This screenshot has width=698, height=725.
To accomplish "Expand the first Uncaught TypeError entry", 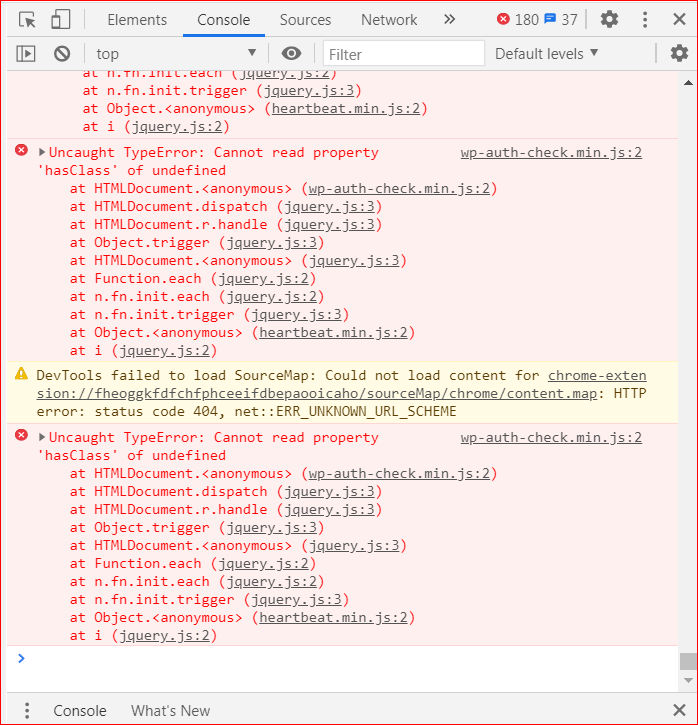I will tap(42, 152).
